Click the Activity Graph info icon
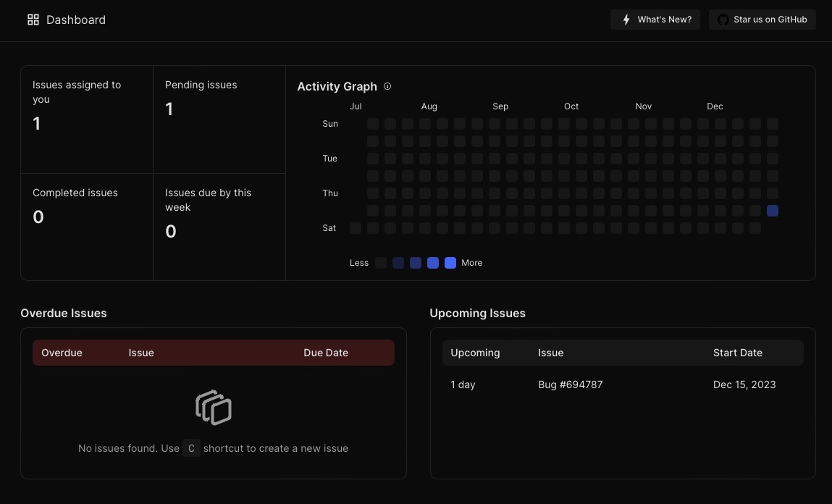The width and height of the screenshot is (832, 504). point(387,86)
